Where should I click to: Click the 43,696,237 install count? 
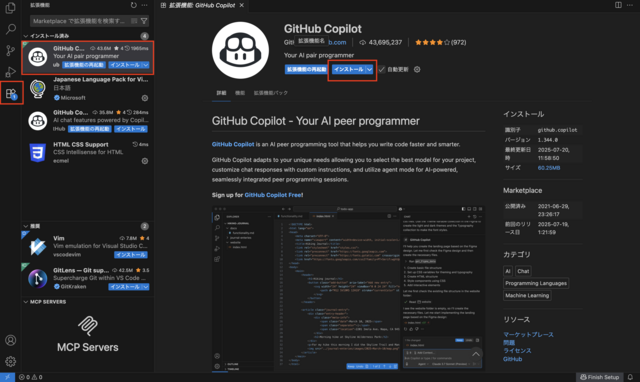tap(380, 42)
